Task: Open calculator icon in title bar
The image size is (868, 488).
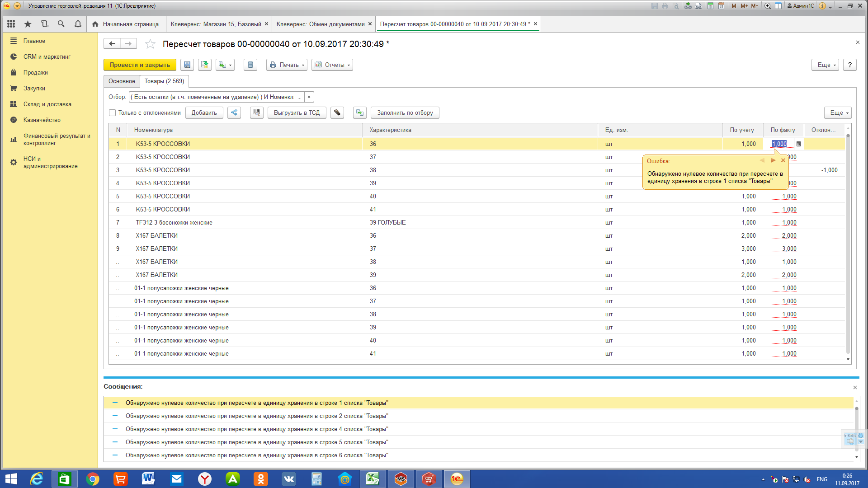Action: point(710,6)
